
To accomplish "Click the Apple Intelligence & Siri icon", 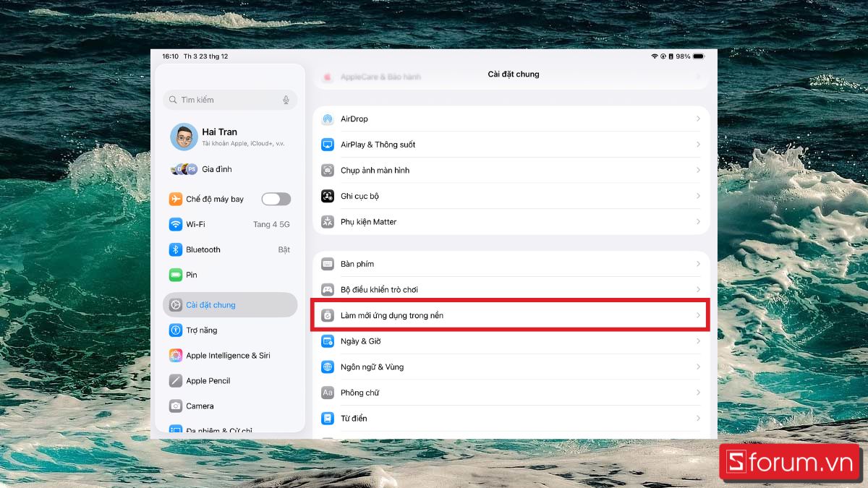I will (x=176, y=356).
